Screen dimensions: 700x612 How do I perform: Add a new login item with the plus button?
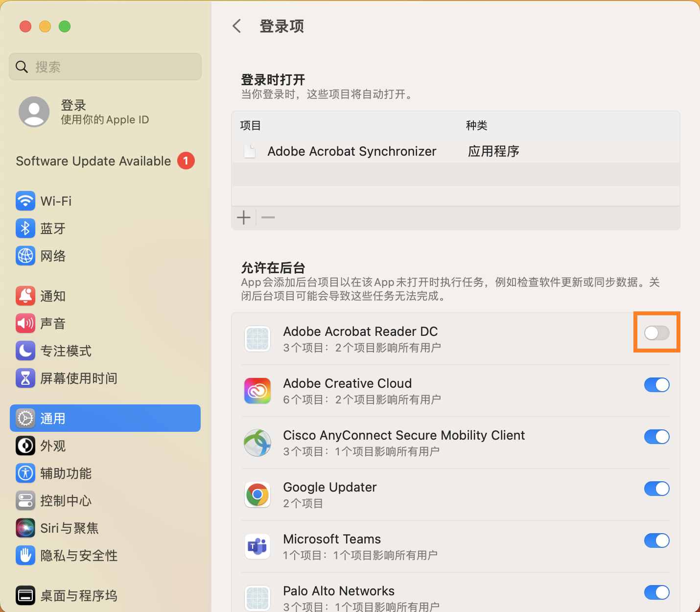[244, 217]
